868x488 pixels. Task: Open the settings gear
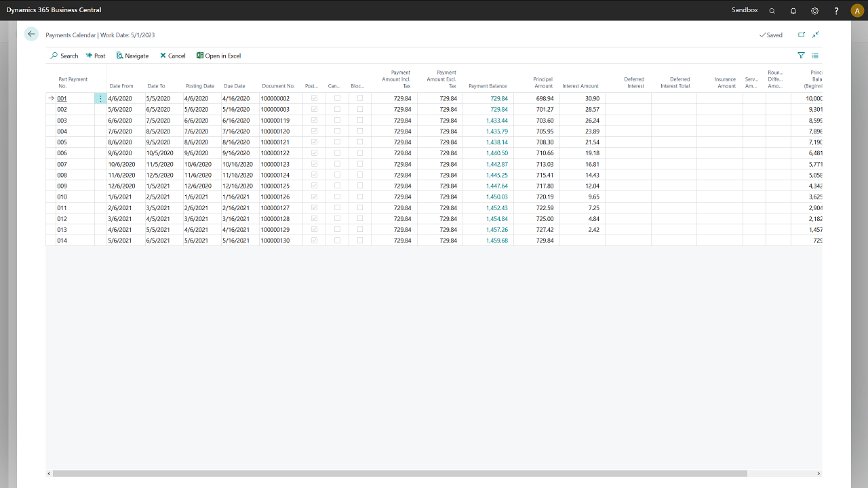click(815, 11)
